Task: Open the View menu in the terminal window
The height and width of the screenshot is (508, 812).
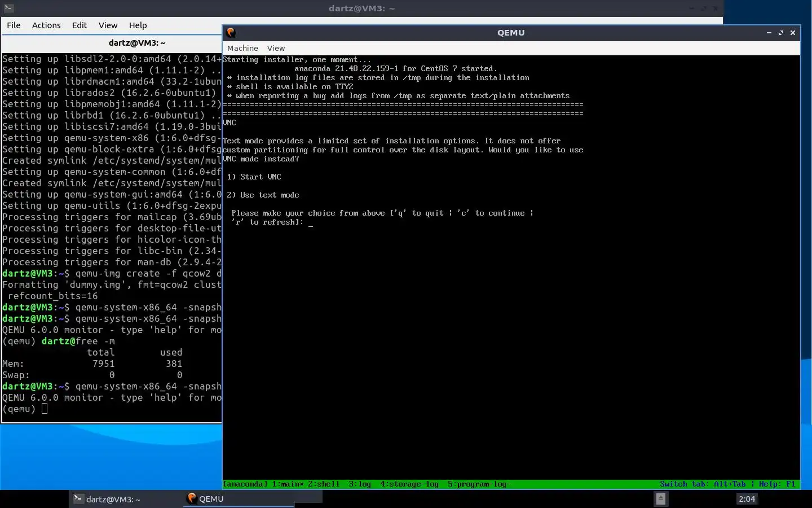Action: [108, 25]
